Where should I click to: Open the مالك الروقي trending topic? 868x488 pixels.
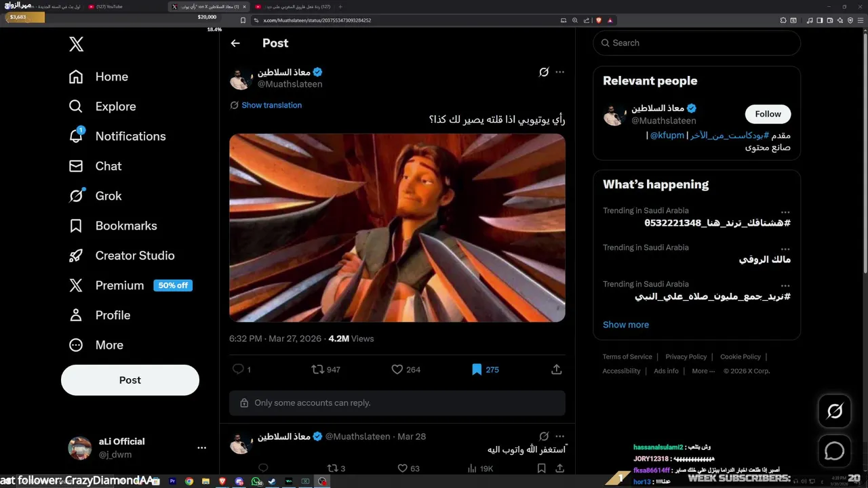click(x=765, y=260)
